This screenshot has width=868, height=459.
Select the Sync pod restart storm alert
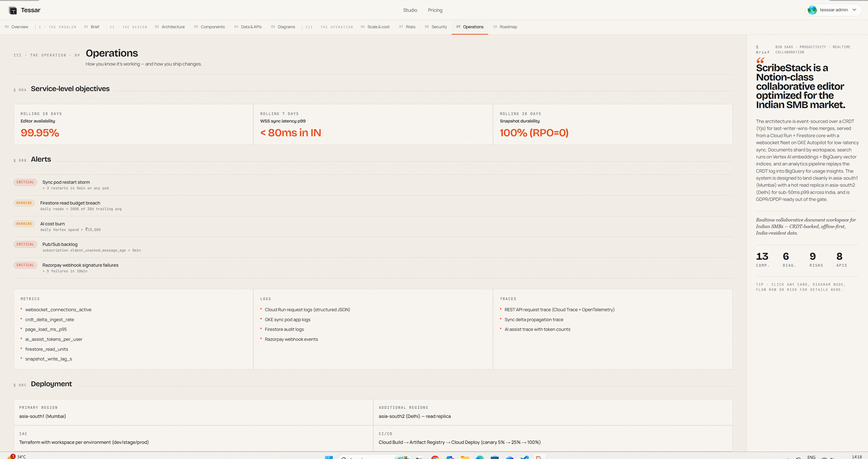373,185
